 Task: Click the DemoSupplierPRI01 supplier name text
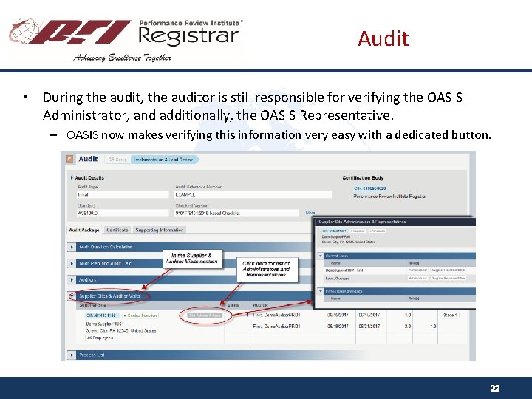(x=105, y=324)
